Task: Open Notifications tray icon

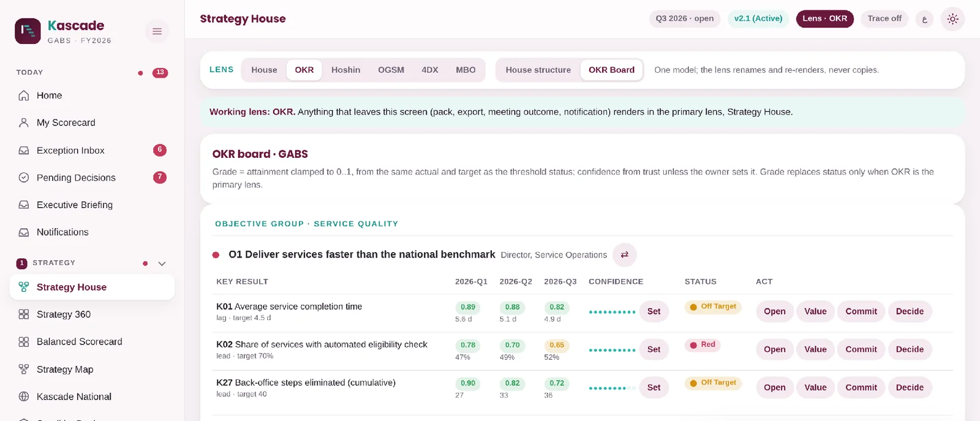Action: click(24, 233)
